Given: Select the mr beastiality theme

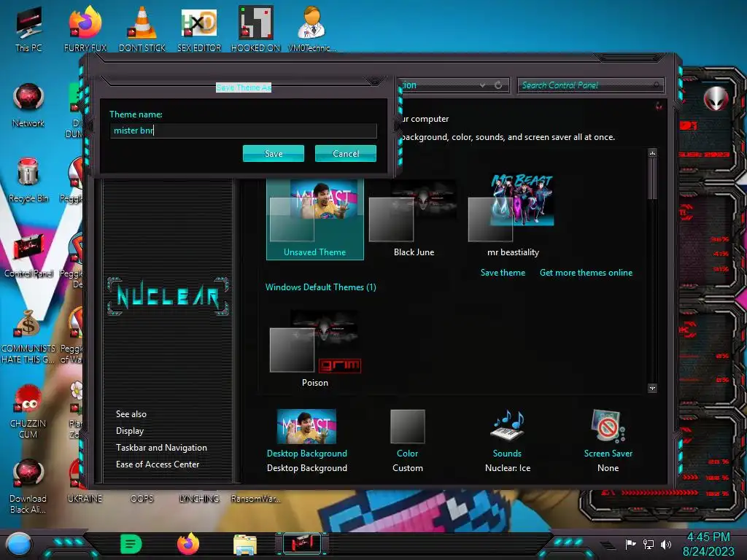Looking at the screenshot, I should point(513,217).
